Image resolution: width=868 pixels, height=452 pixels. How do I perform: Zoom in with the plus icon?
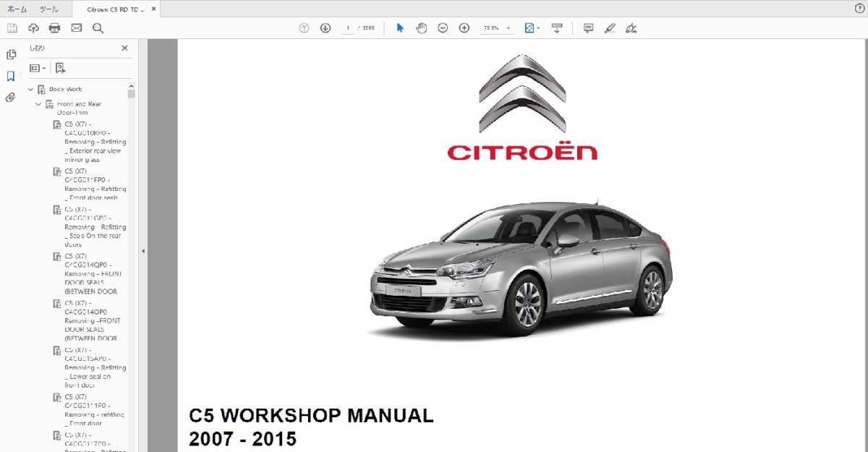(x=464, y=28)
